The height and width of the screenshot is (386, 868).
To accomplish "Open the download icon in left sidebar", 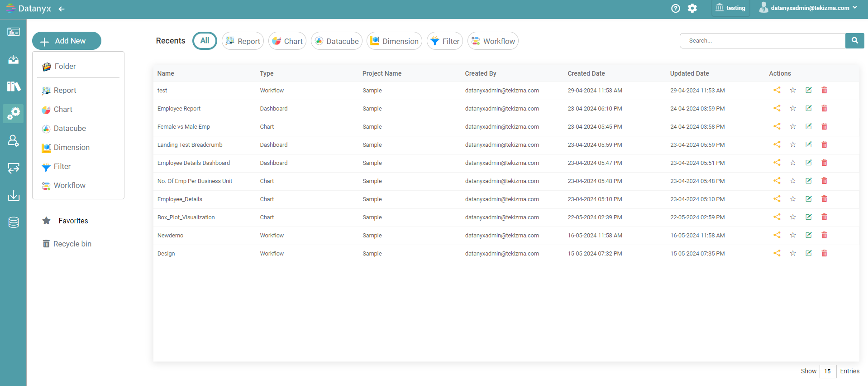I will [x=14, y=195].
